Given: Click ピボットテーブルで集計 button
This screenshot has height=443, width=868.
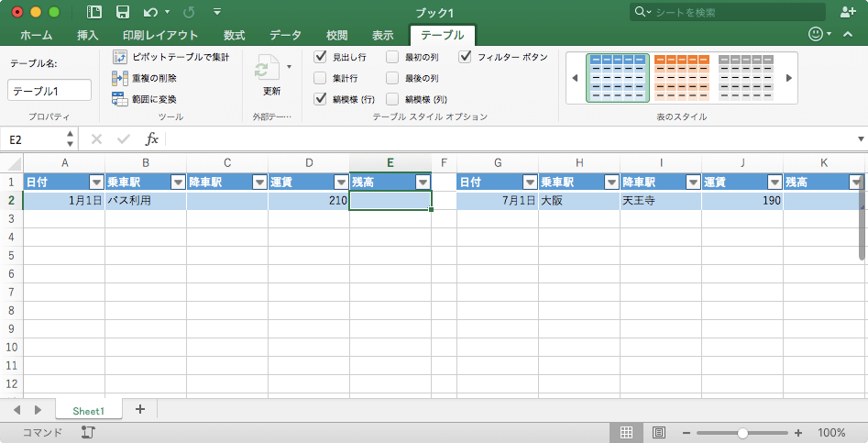Looking at the screenshot, I should pyautogui.click(x=170, y=57).
